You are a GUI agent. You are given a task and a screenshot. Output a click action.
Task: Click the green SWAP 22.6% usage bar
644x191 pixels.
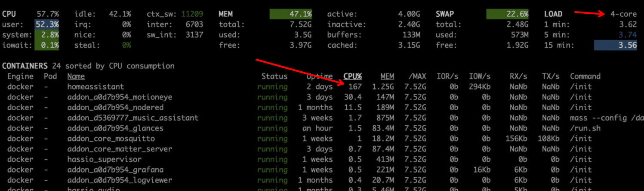click(508, 14)
